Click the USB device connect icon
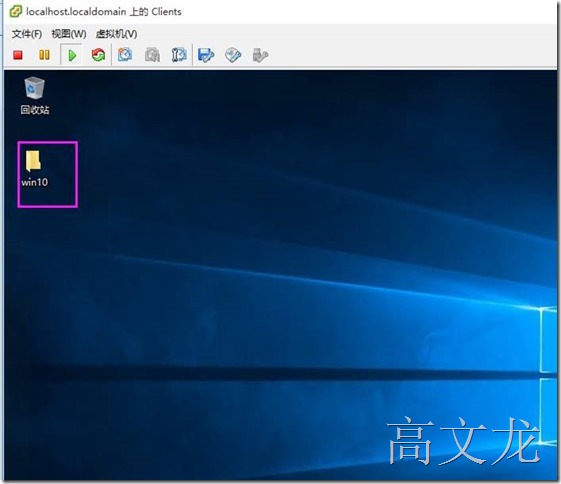The width and height of the screenshot is (561, 484). click(260, 55)
